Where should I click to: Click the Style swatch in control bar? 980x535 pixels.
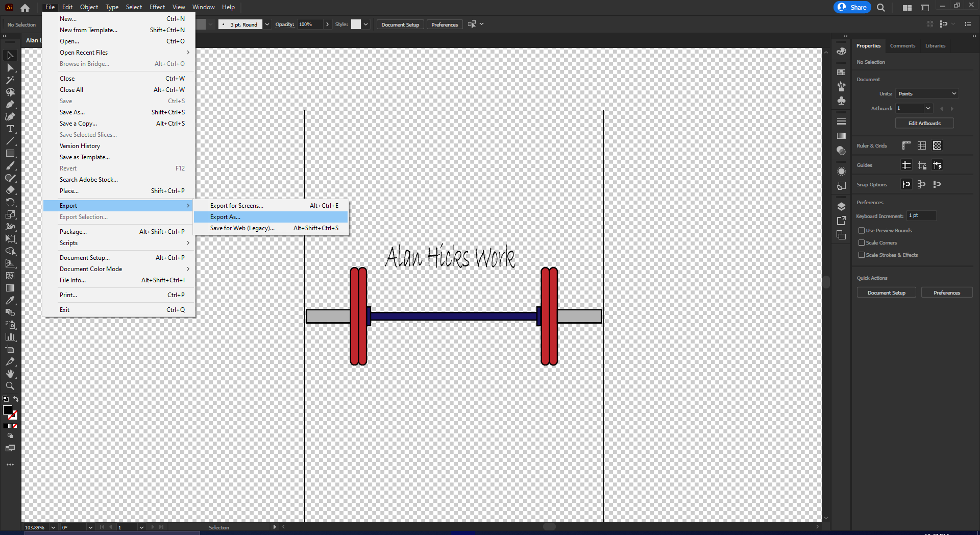click(356, 25)
